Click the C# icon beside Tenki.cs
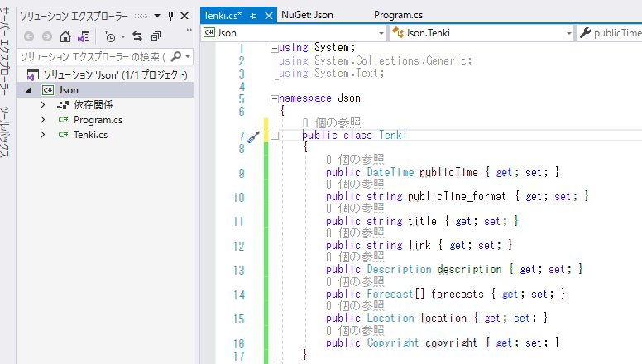 63,134
